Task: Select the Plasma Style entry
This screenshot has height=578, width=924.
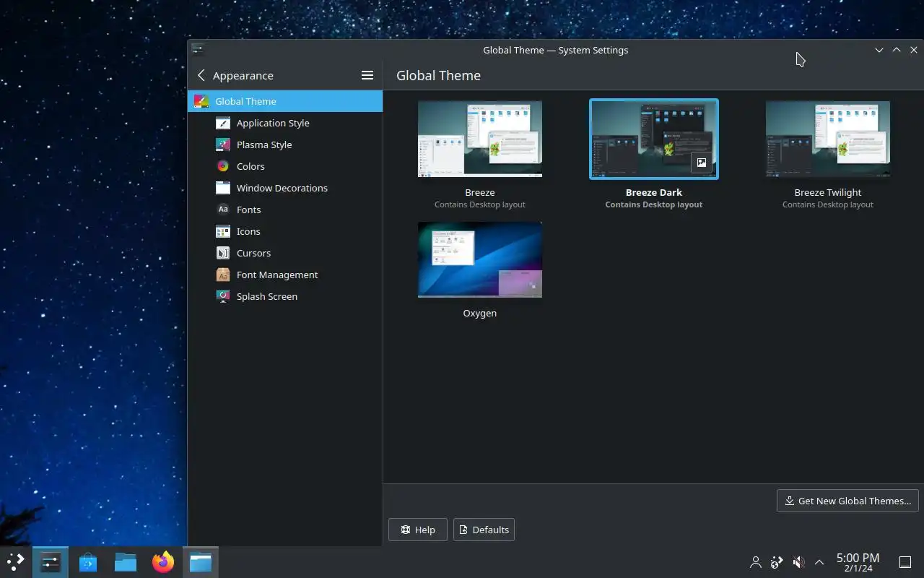Action: 285,144
